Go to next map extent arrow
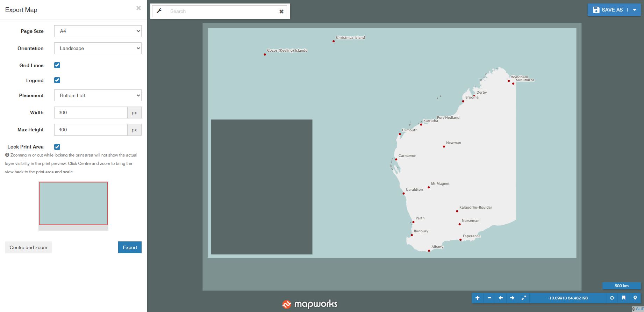 click(x=512, y=298)
